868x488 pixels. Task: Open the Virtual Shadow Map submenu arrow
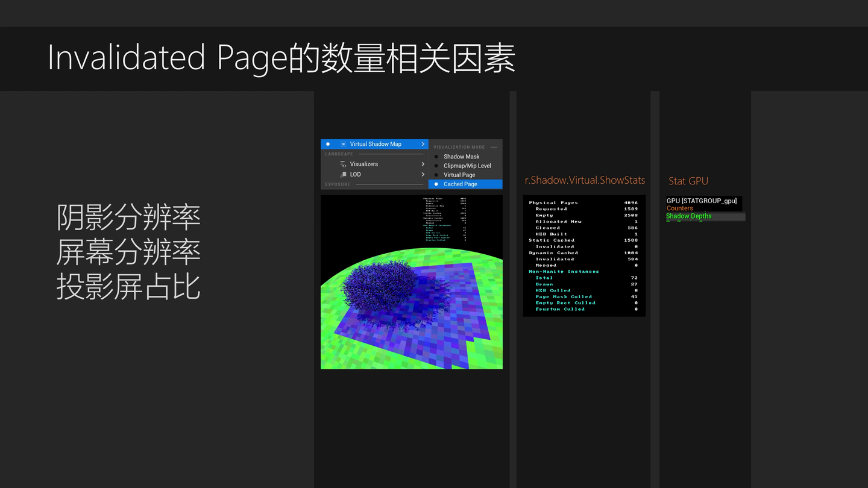[x=423, y=144]
